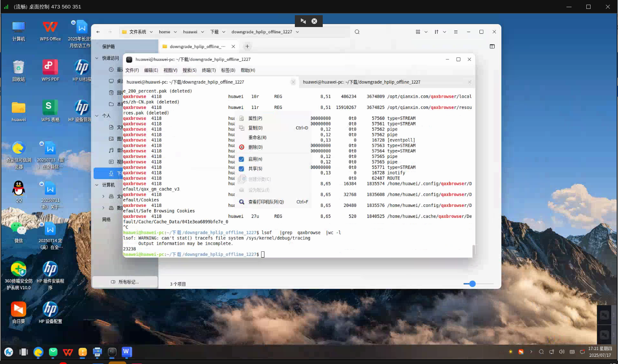
Task: Expand the 下载 breadcrumb dropdown
Action: click(224, 32)
